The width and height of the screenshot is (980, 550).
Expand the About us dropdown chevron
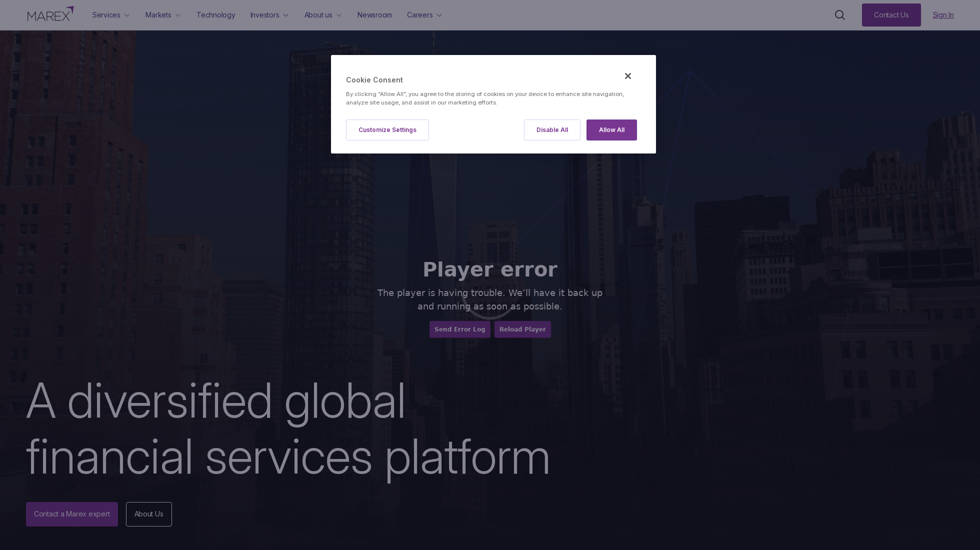[339, 15]
